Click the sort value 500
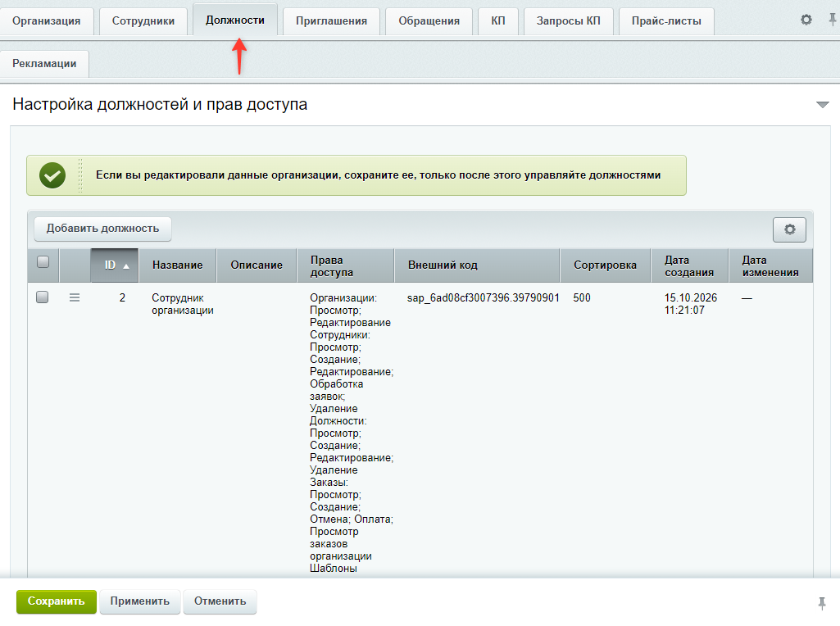This screenshot has height=626, width=840. (582, 297)
